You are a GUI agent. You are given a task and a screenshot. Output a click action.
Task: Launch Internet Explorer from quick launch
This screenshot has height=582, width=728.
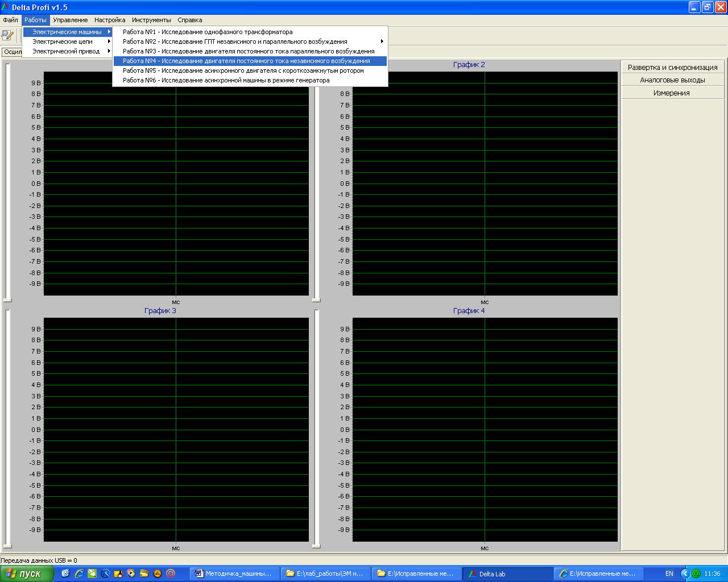point(78,573)
